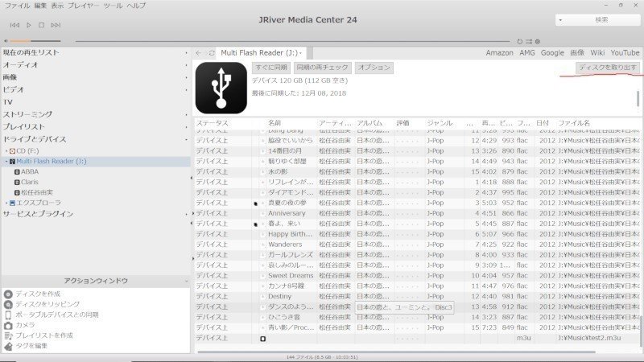The image size is (644, 362).
Task: Skip to the previous track
Action: click(x=14, y=25)
